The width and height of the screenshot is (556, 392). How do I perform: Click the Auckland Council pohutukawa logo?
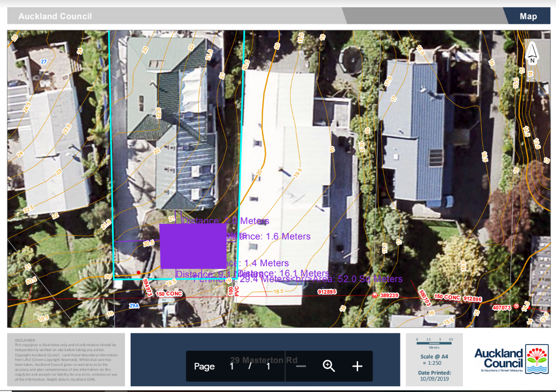point(537,358)
